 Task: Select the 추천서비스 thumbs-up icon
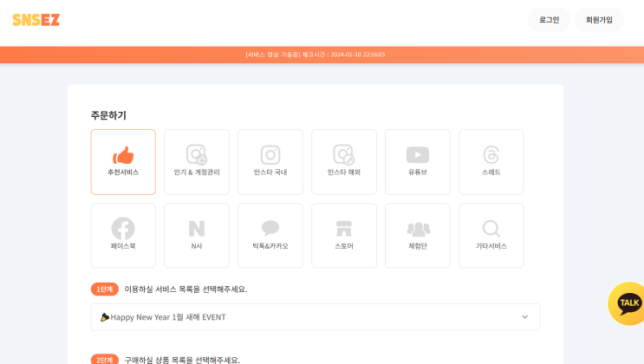(123, 155)
